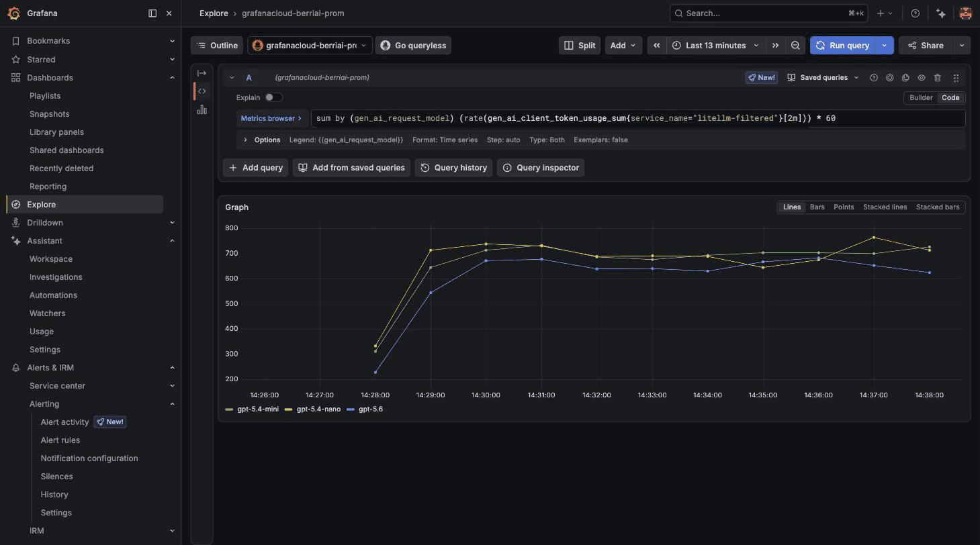Dock the navigation menu using the panel icon
980x545 pixels.
click(x=152, y=13)
